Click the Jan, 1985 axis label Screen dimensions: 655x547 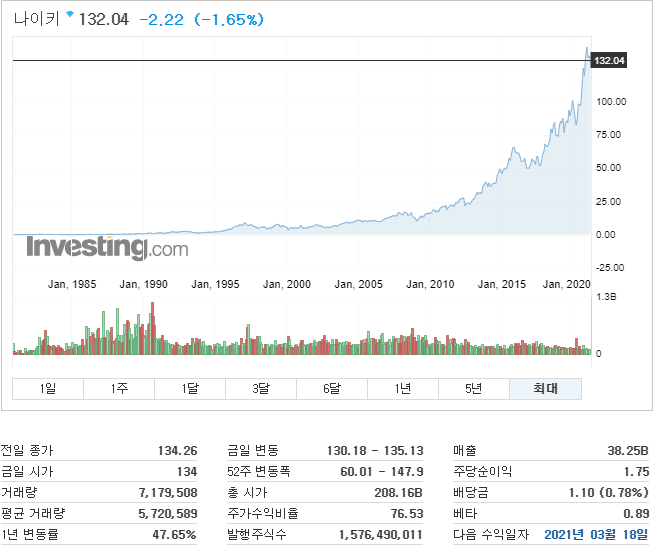72,284
